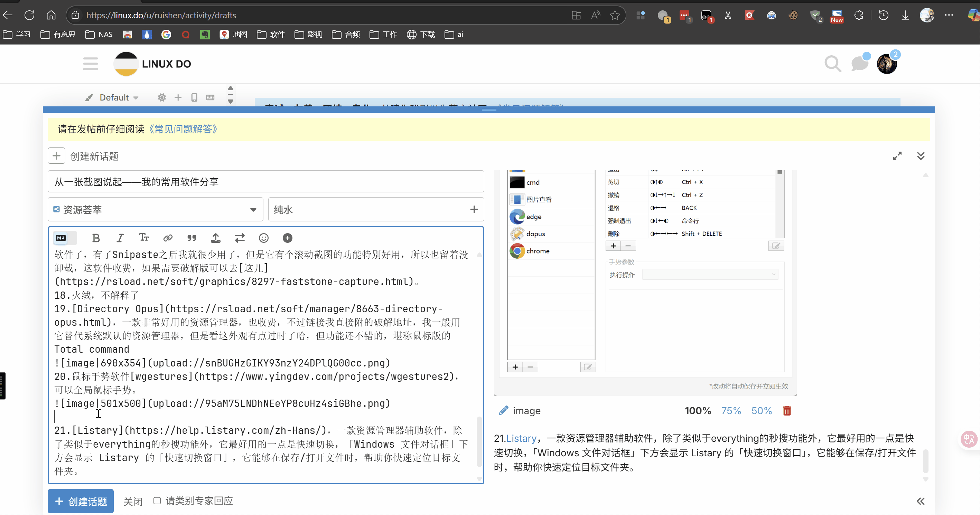Set preview image size to 75%
Viewport: 980px width, 515px height.
(x=731, y=410)
